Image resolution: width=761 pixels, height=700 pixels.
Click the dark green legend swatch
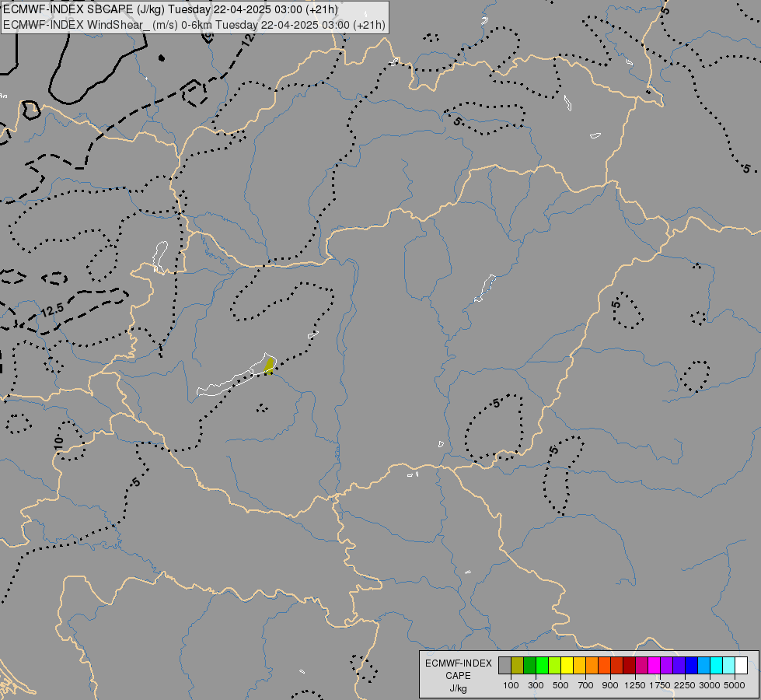(529, 666)
